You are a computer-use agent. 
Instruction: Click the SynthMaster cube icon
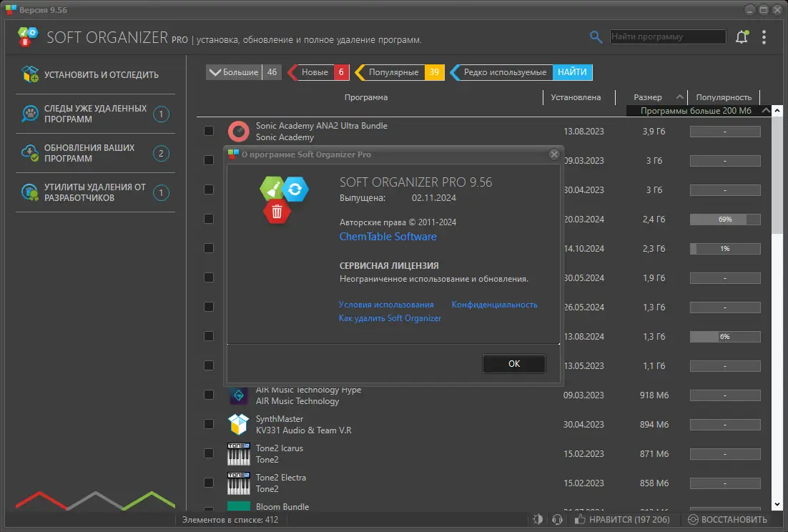pos(239,425)
